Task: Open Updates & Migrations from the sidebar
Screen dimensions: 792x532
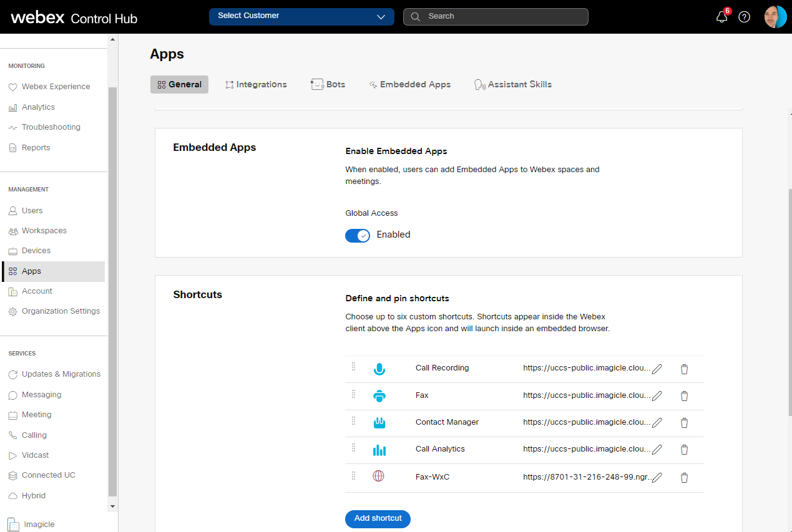Action: click(x=61, y=374)
